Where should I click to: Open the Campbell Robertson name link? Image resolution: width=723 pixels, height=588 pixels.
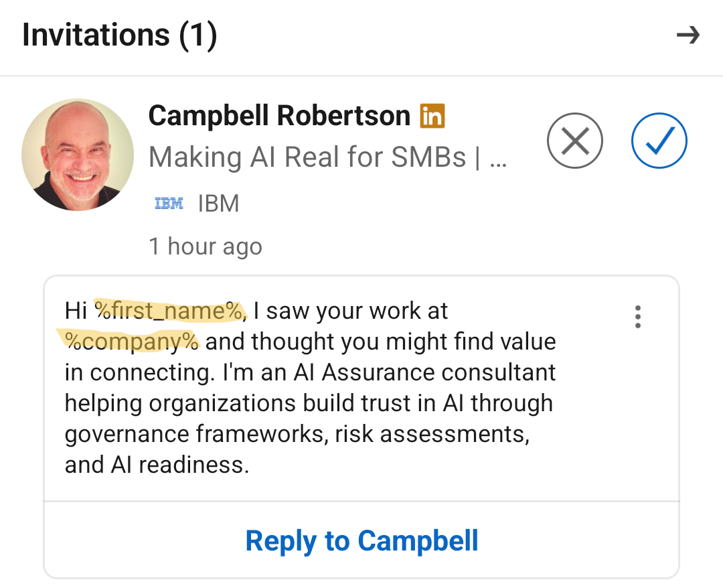coord(279,117)
